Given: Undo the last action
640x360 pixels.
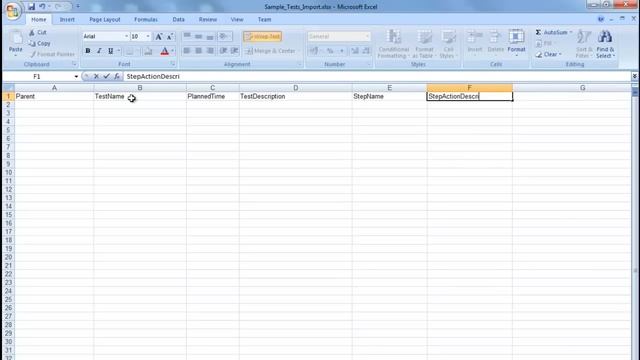Looking at the screenshot, I should coord(42,7).
